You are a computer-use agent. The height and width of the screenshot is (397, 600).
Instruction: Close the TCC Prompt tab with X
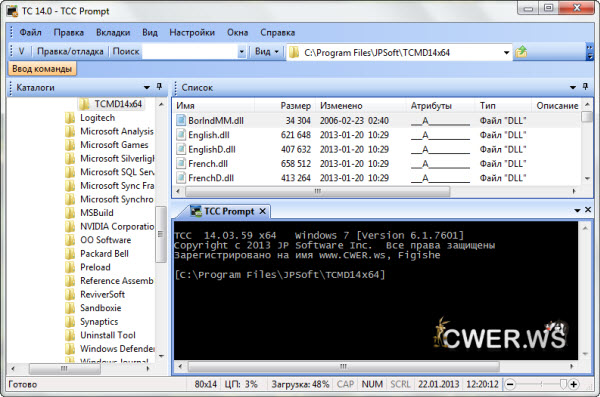(x=262, y=211)
